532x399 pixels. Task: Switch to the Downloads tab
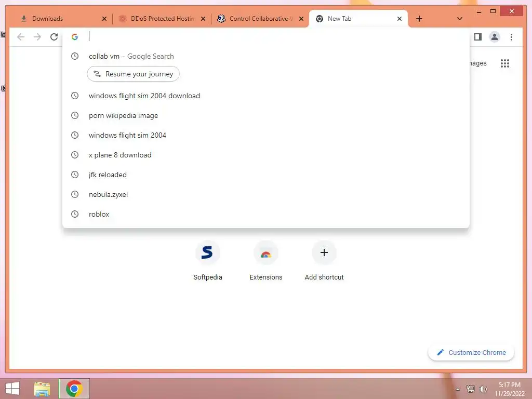tap(60, 19)
